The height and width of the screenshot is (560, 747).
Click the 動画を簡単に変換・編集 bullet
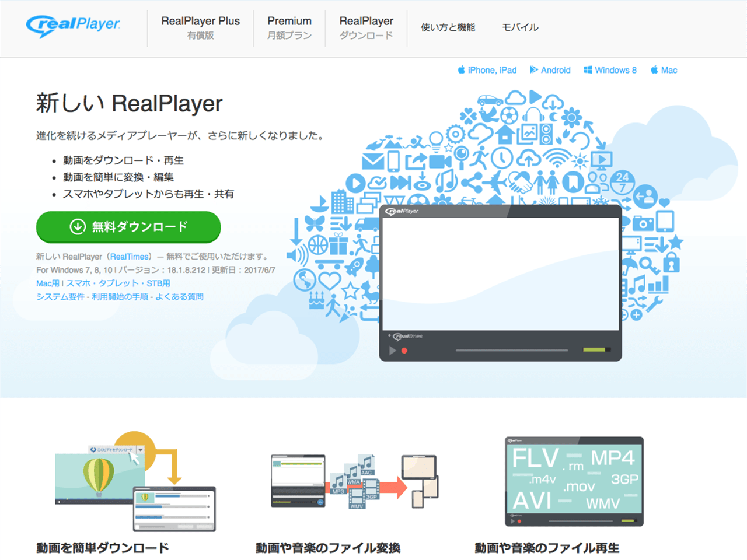[x=118, y=177]
